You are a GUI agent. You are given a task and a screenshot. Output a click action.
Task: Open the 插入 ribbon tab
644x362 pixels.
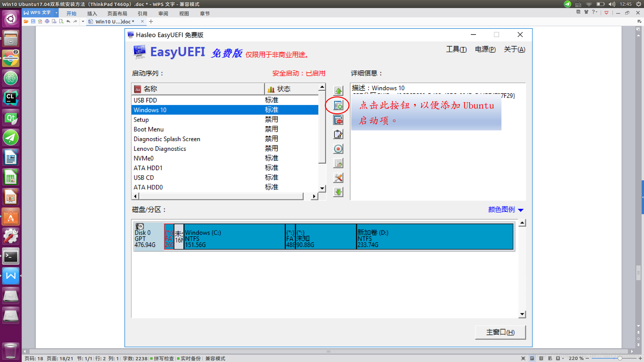pos(92,13)
